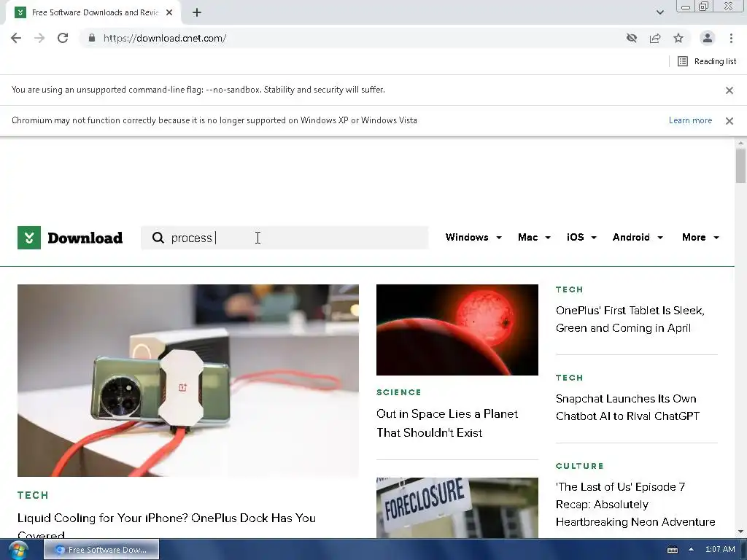Screen dimensions: 747x560
Task: Click the 1:07 AM clock
Action: click(x=720, y=550)
